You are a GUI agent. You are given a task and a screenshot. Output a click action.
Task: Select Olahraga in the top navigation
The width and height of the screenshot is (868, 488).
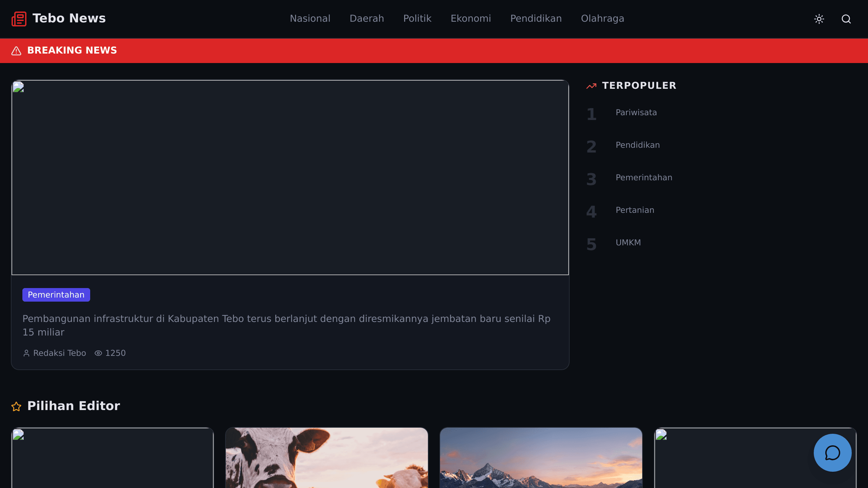coord(602,19)
